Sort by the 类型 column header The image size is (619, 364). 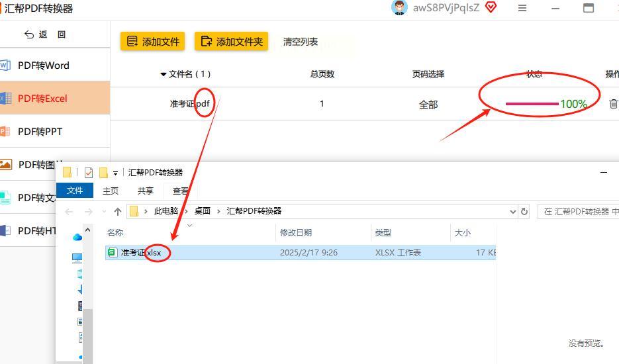pyautogui.click(x=383, y=232)
